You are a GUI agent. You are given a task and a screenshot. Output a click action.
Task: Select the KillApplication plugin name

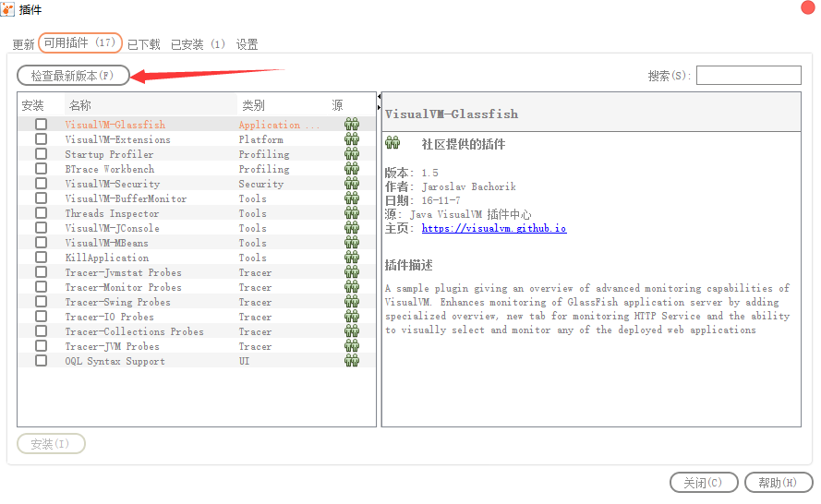(x=107, y=258)
